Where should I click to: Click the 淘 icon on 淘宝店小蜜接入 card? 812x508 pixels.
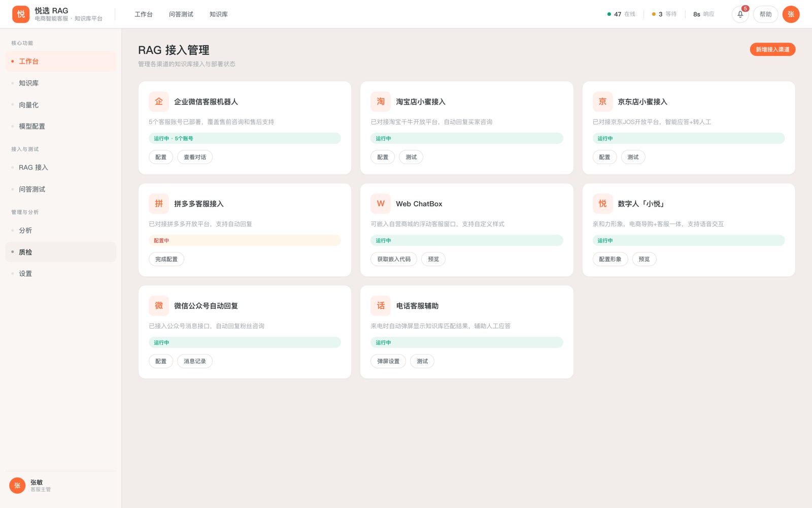point(381,102)
